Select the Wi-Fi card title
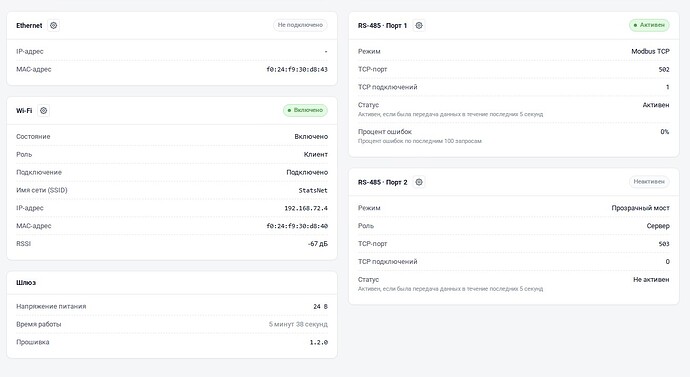The height and width of the screenshot is (377, 690). coord(24,110)
